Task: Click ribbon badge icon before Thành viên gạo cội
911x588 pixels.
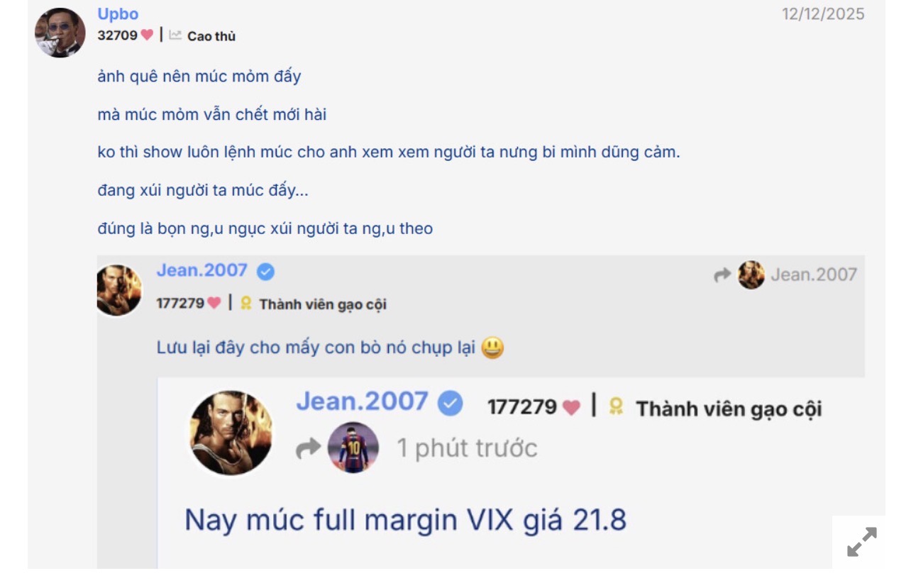Action: [246, 304]
